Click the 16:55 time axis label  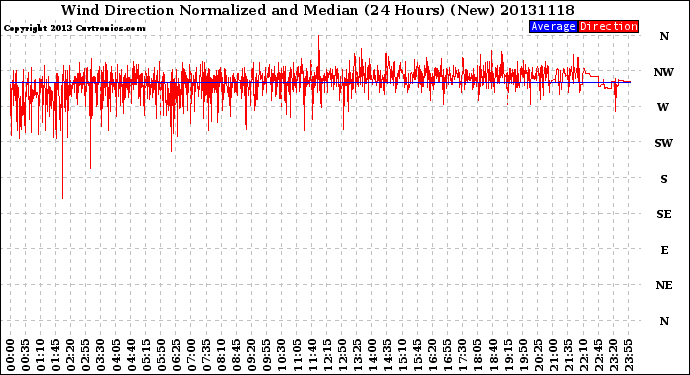[x=448, y=355]
